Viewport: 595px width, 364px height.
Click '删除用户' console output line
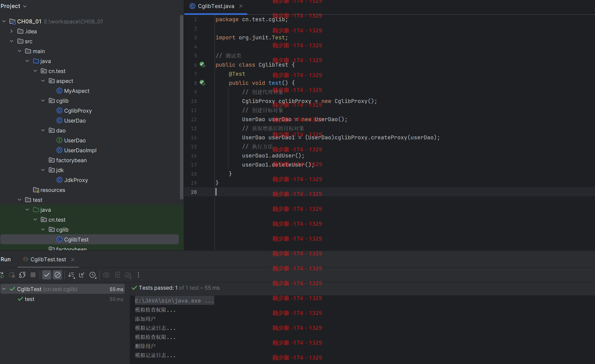(x=145, y=346)
